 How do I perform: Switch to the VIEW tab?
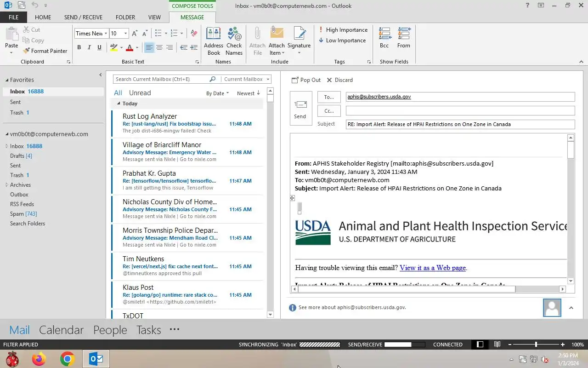154,17
